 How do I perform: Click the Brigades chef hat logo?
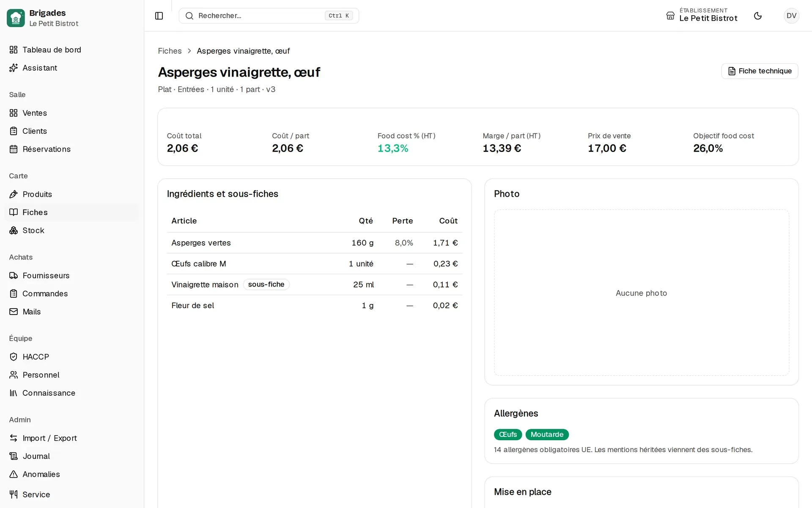[x=16, y=18]
